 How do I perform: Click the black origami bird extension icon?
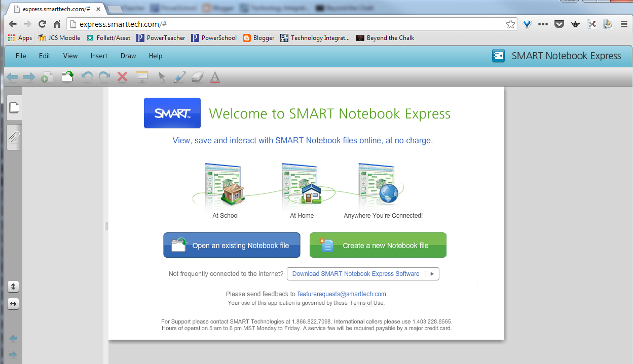575,24
